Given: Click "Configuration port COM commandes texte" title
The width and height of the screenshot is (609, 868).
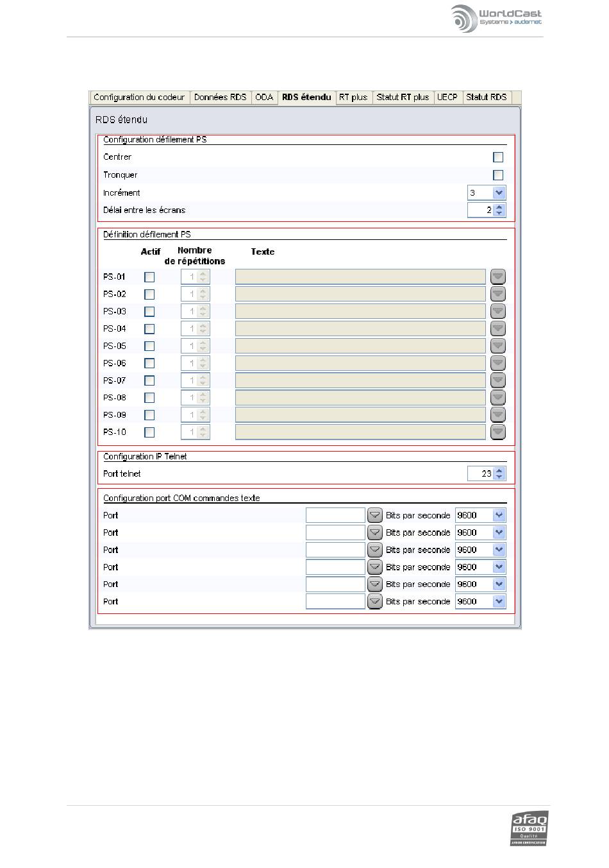Looking at the screenshot, I should pos(181,498).
